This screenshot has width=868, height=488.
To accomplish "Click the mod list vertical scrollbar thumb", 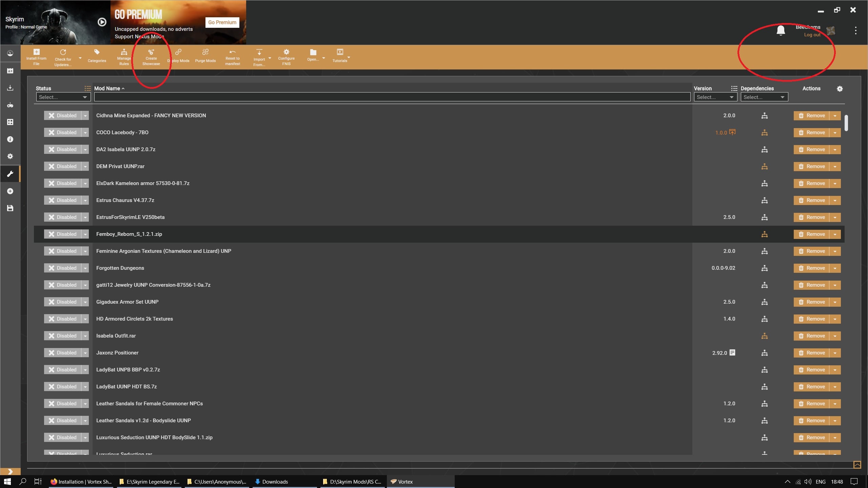I will [847, 123].
